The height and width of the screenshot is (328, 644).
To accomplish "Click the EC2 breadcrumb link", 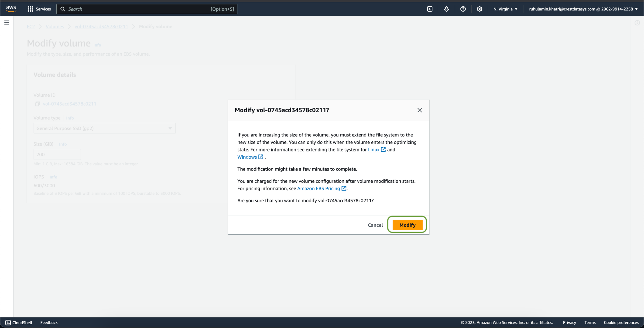I will (31, 27).
